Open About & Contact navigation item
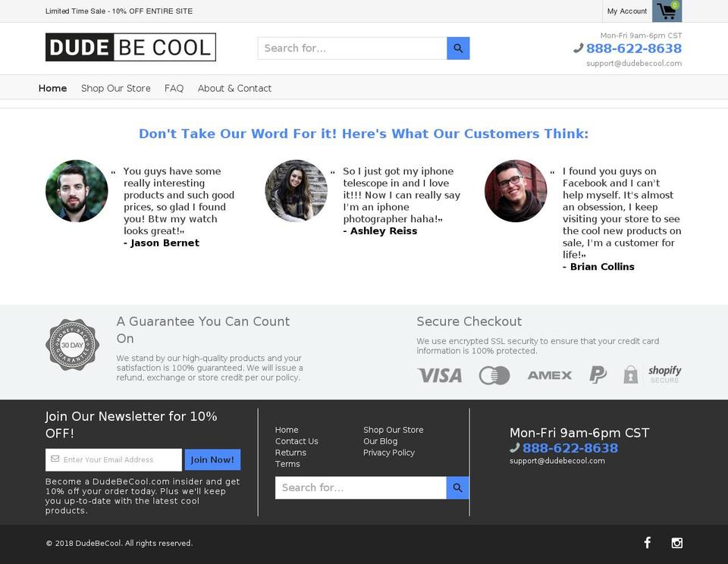 pos(234,88)
